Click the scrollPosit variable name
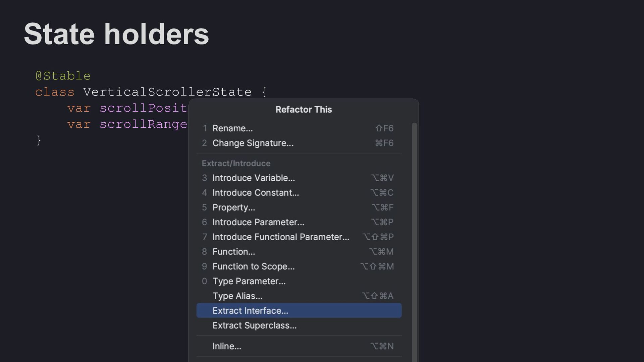Image resolution: width=644 pixels, height=362 pixels. tap(143, 108)
